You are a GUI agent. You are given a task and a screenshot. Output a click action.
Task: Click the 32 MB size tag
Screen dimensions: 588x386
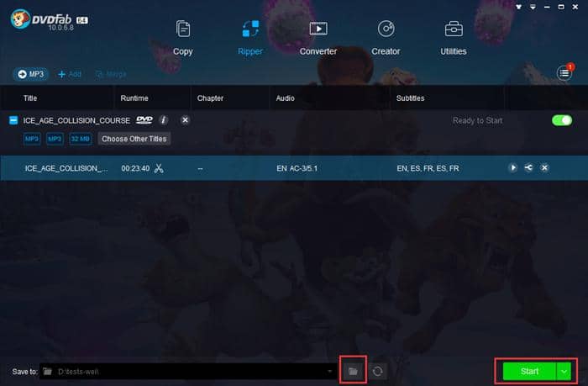pos(81,139)
